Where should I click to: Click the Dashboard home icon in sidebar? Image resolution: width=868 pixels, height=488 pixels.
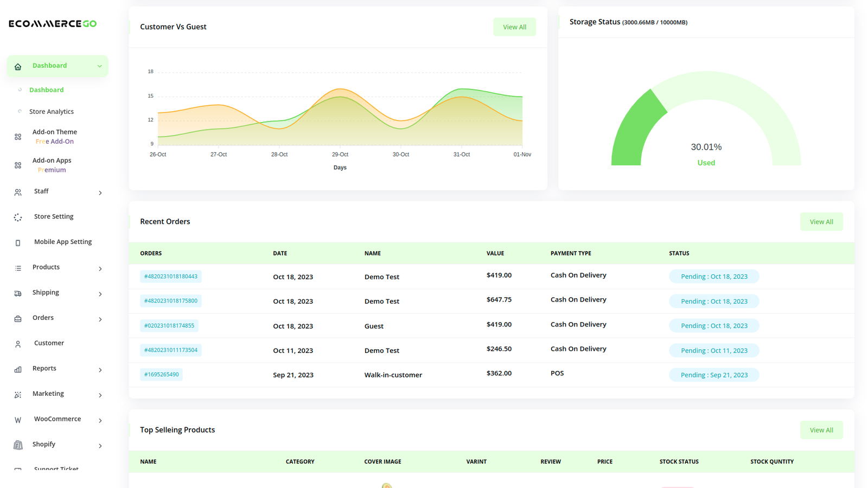click(x=18, y=67)
